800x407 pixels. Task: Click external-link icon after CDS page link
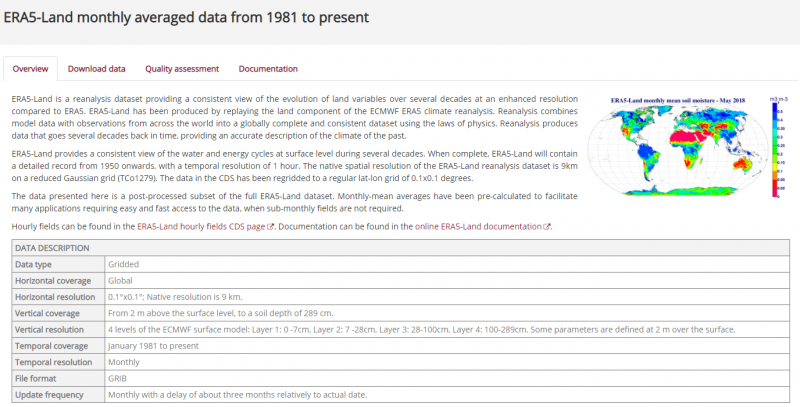pyautogui.click(x=271, y=227)
